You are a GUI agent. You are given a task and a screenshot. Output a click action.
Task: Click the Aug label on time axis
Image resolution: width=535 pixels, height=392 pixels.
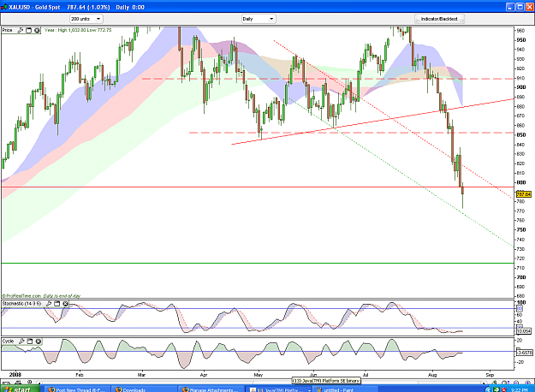[x=432, y=375]
